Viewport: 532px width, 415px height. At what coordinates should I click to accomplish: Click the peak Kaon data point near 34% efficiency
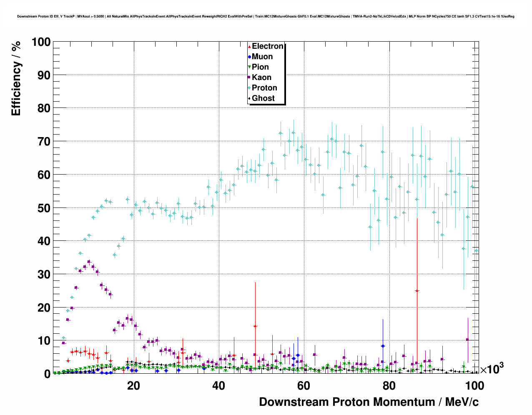[89, 262]
